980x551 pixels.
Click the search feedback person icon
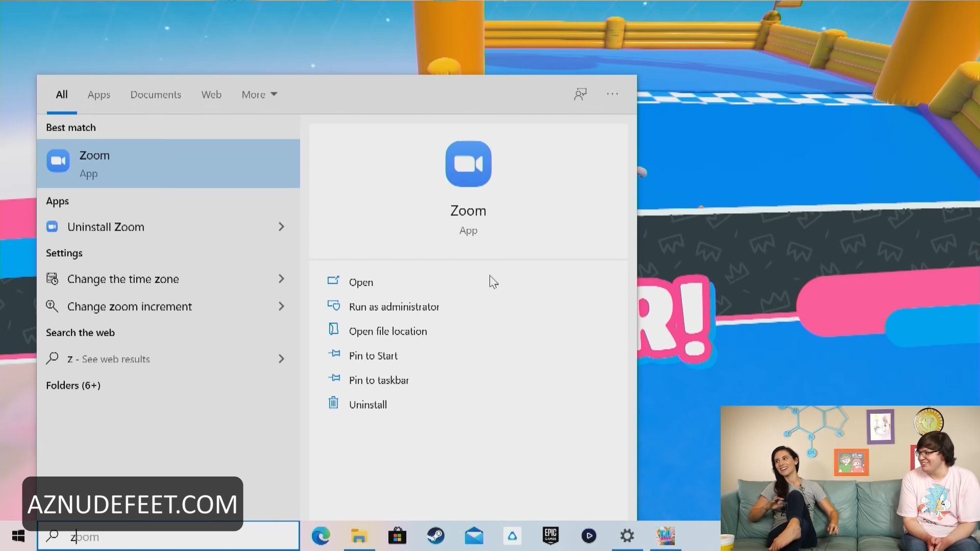point(580,94)
